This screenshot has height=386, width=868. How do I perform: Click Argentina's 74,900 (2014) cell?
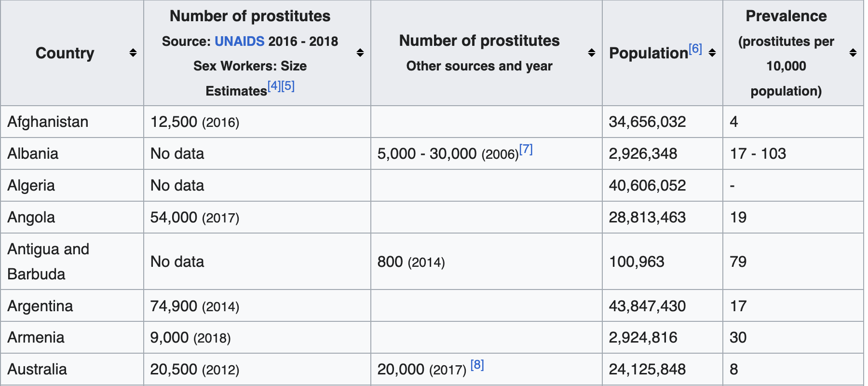pyautogui.click(x=194, y=306)
